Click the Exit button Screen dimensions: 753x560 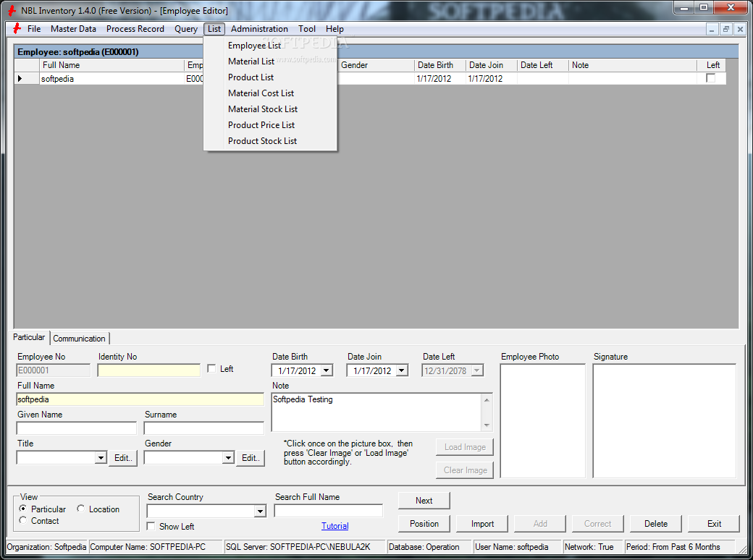pyautogui.click(x=714, y=524)
